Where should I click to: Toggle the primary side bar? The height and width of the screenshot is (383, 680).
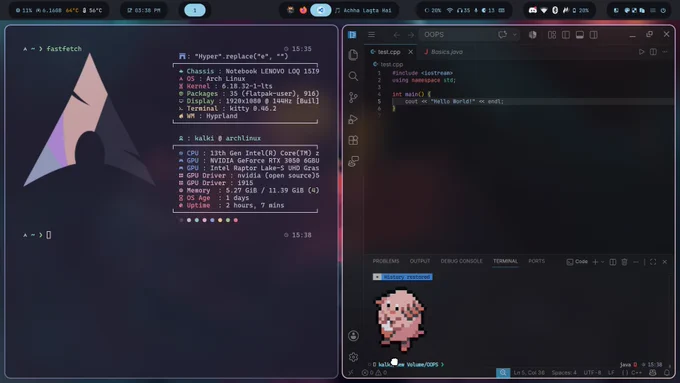click(566, 35)
